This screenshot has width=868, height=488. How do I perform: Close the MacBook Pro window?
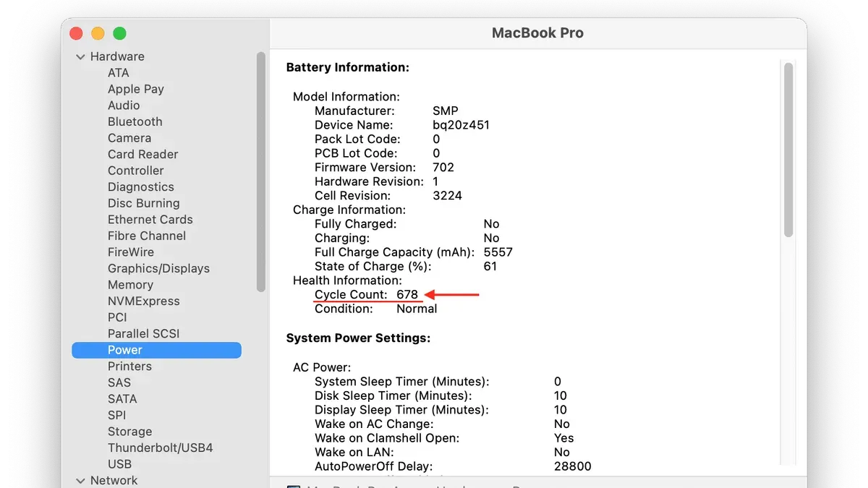pos(76,33)
